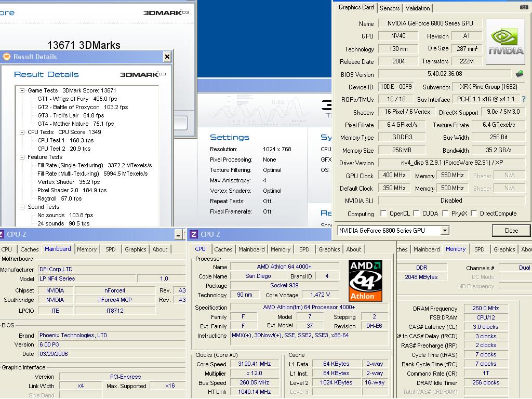
Task: Select CPU Test 1 result row
Action: click(x=65, y=140)
